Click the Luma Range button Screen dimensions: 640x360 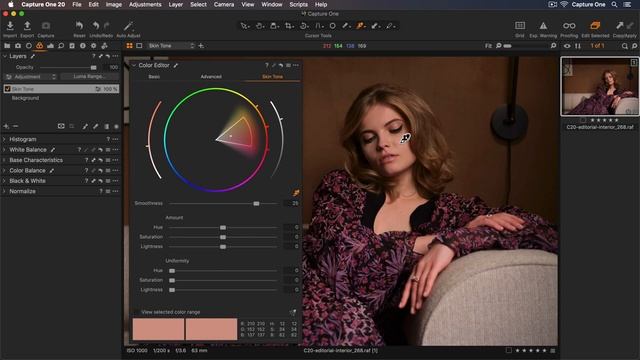pyautogui.click(x=89, y=77)
